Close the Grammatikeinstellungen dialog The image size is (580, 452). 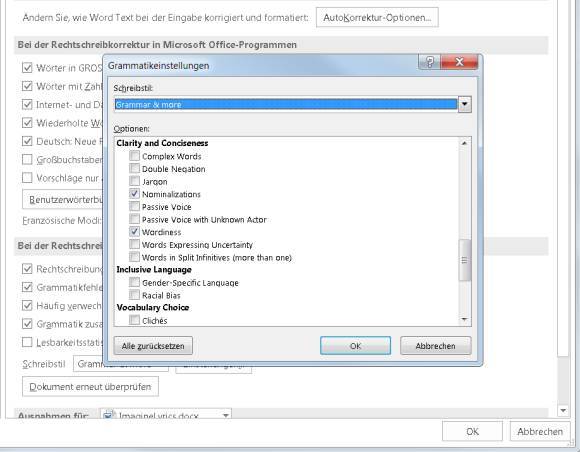(x=459, y=61)
